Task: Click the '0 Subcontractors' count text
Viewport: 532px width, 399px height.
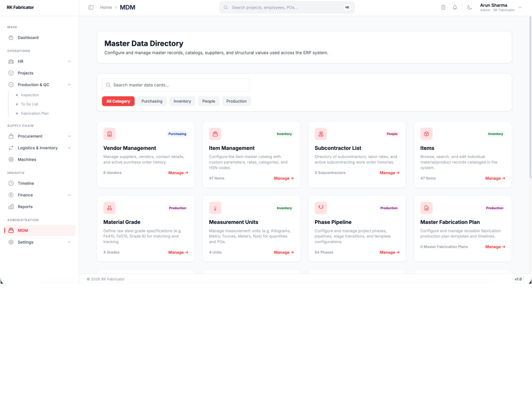Action: (330, 173)
